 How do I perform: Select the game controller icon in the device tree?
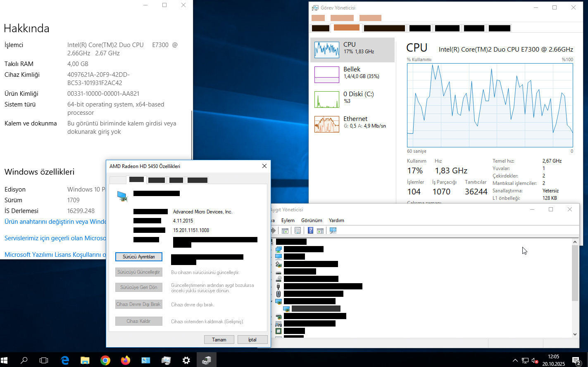[279, 324]
